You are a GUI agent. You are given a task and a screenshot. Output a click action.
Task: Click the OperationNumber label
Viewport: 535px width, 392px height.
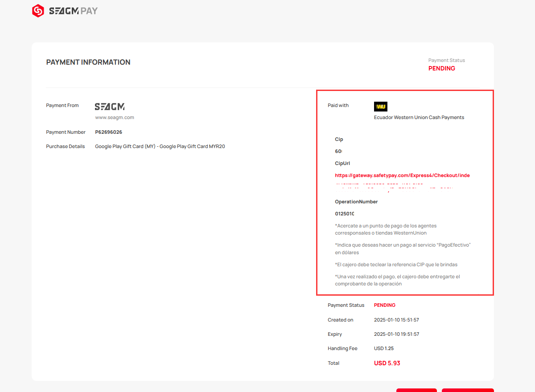[x=357, y=202]
